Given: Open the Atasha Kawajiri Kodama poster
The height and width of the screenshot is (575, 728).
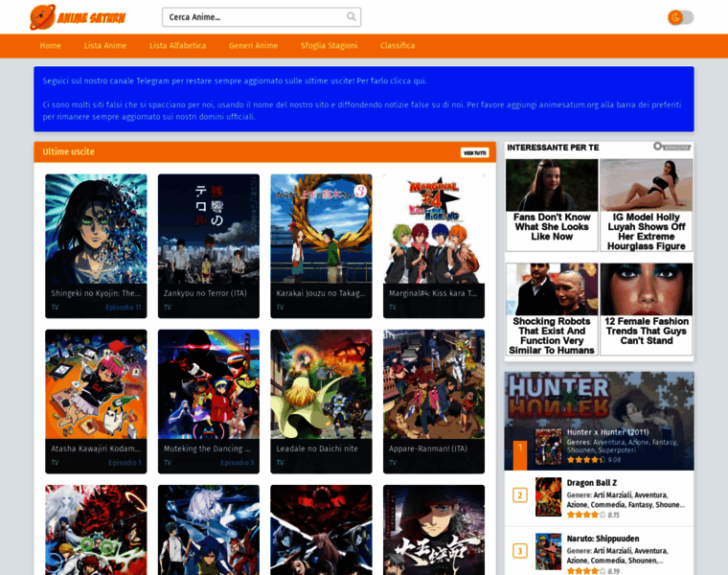Looking at the screenshot, I should [x=96, y=384].
